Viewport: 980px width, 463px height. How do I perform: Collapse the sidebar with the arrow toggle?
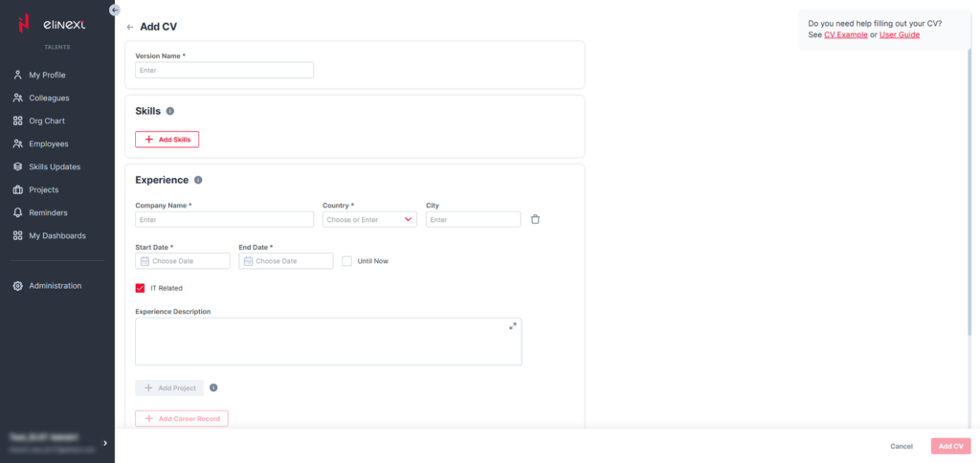tap(115, 10)
